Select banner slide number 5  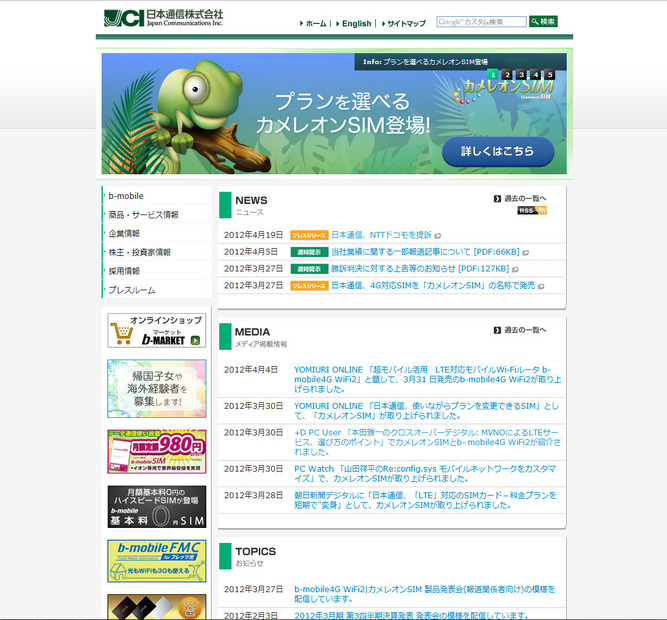point(550,74)
